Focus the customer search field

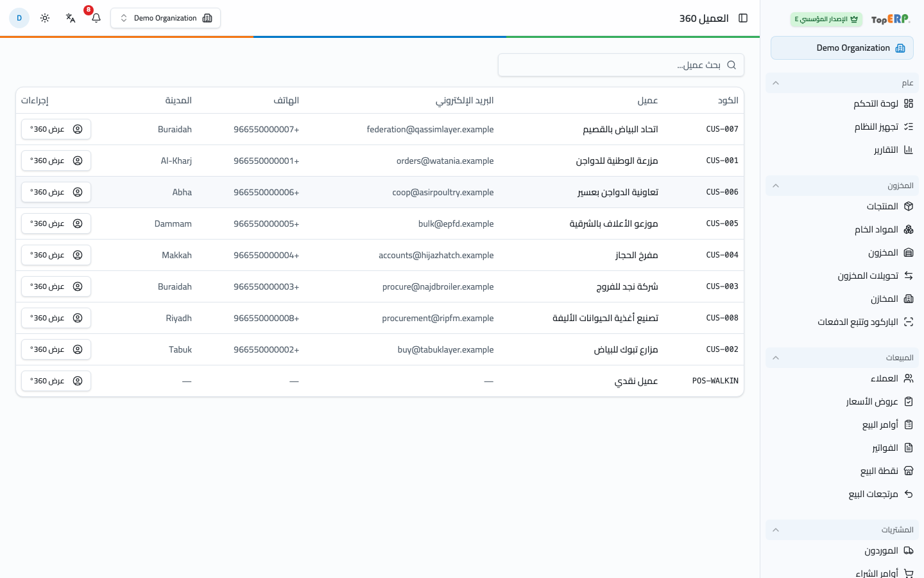(x=621, y=65)
